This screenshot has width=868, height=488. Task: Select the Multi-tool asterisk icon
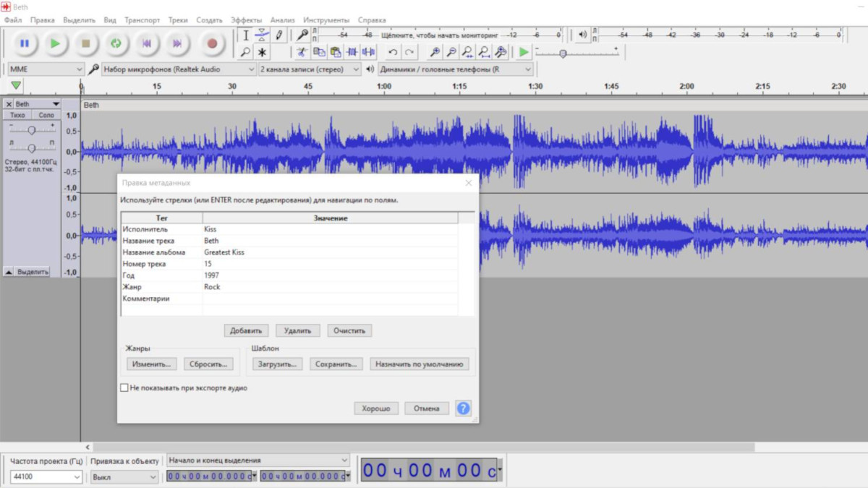(262, 52)
